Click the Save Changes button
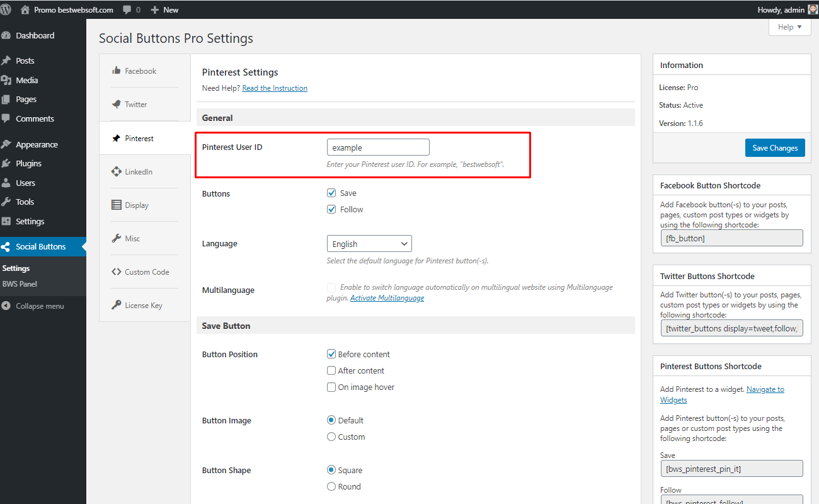The height and width of the screenshot is (504, 819). (775, 148)
